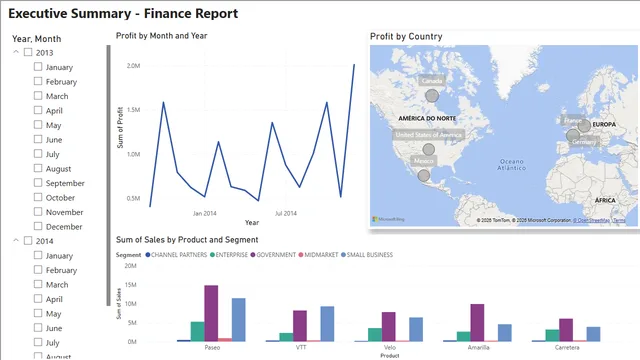
Task: Click the Carretera axis label
Action: click(x=567, y=347)
